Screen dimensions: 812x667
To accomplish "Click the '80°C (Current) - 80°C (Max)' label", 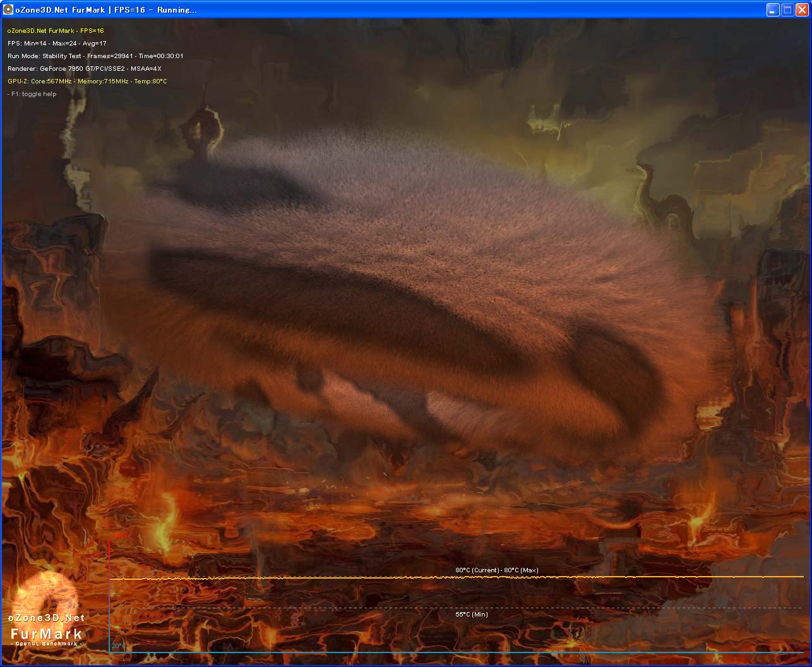I will click(x=497, y=570).
